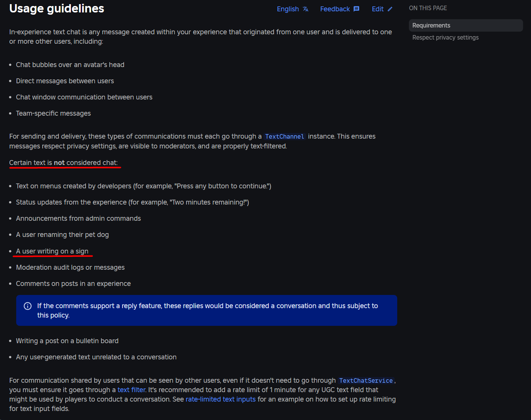Click the 'Writing a post on a bulletin board' bullet
The width and height of the screenshot is (531, 420).
(67, 341)
